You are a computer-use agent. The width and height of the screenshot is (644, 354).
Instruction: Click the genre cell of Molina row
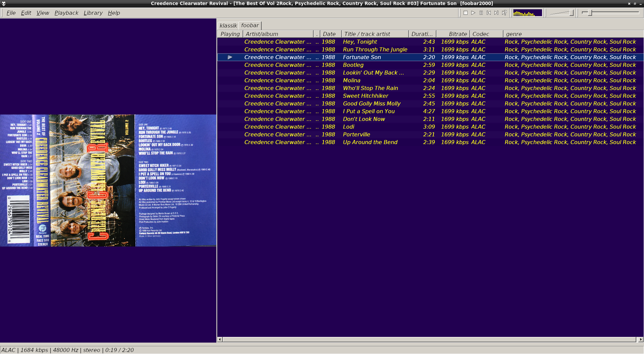[x=570, y=80]
